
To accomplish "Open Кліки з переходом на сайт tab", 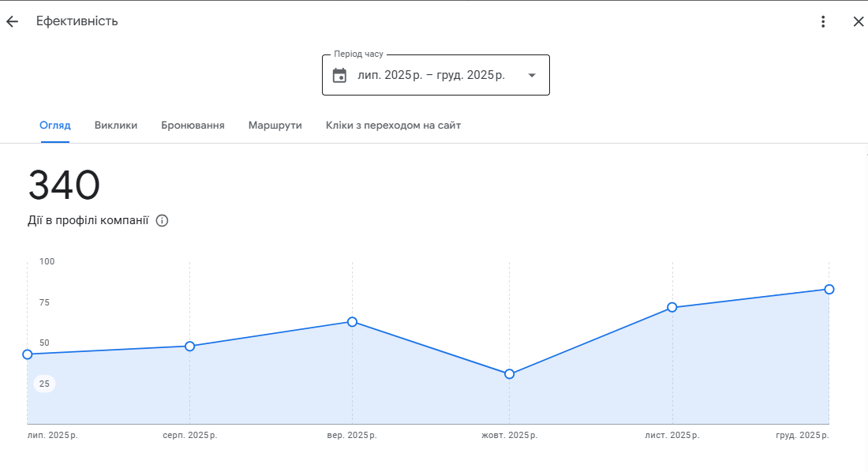I will click(393, 125).
